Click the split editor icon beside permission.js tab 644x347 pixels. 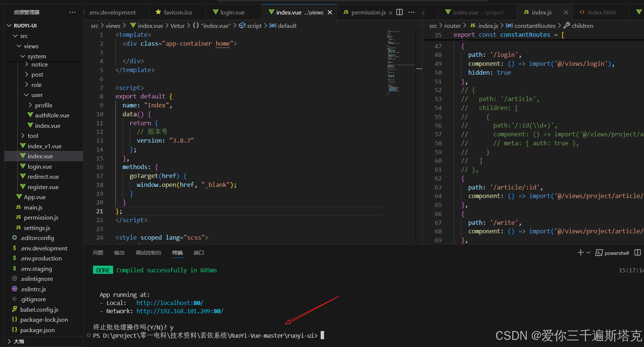(x=399, y=12)
